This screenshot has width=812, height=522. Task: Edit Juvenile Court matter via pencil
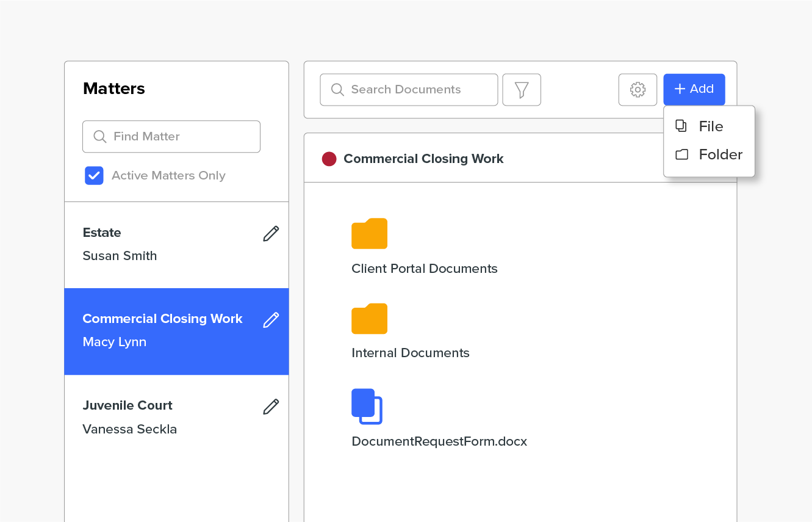click(271, 407)
